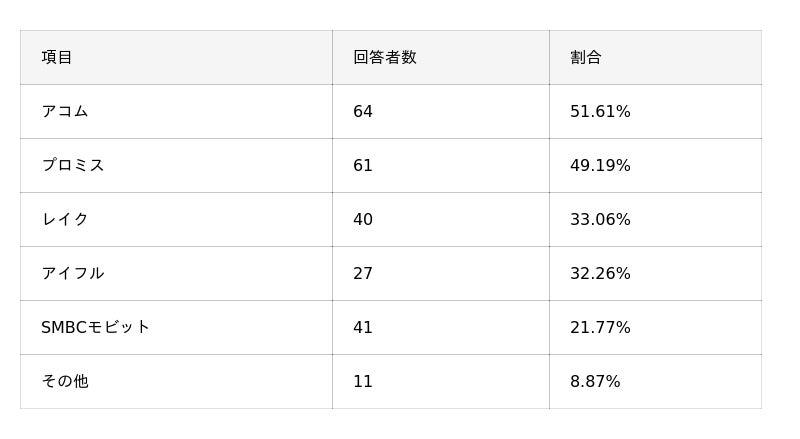Viewport: 800px width, 439px height.
Task: Select the SMBCモビット row label
Action: point(96,328)
